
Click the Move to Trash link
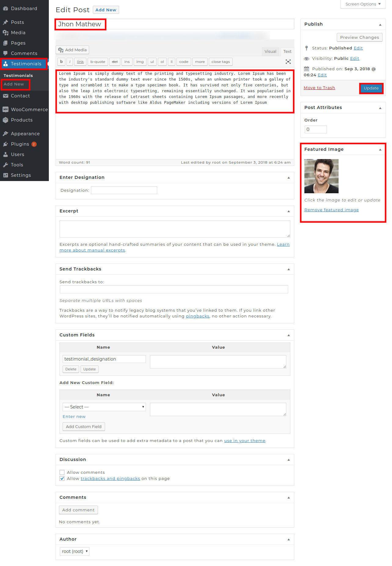[319, 88]
